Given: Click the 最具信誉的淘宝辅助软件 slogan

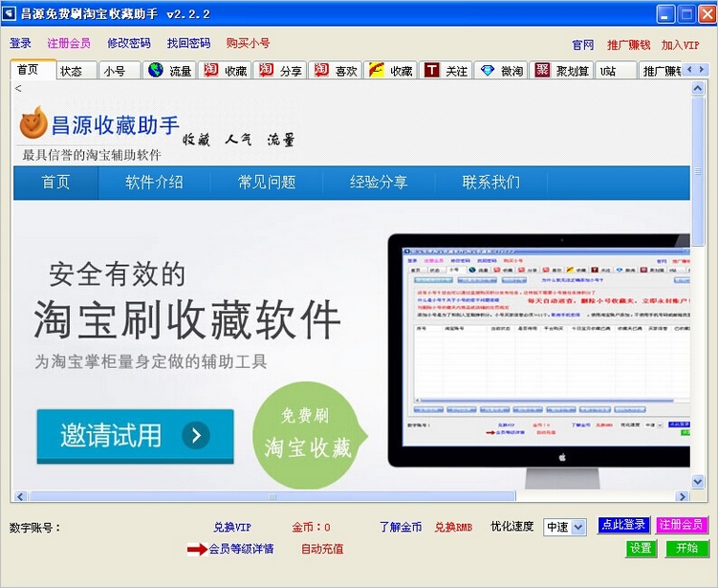Looking at the screenshot, I should coord(92,155).
